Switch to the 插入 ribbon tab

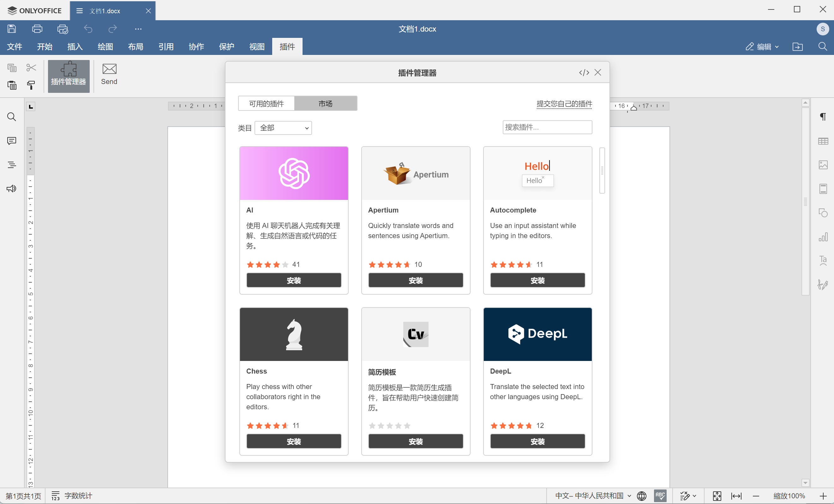pos(75,47)
